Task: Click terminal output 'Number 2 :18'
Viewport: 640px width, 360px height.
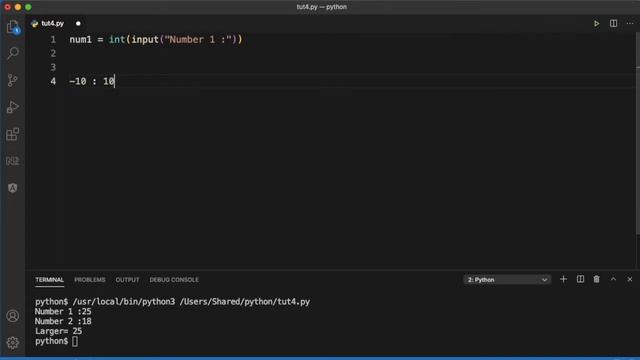Action: (63, 321)
